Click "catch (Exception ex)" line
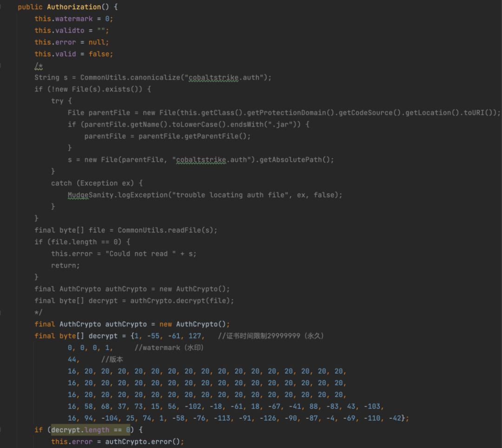This screenshot has height=448, width=502. pos(97,184)
